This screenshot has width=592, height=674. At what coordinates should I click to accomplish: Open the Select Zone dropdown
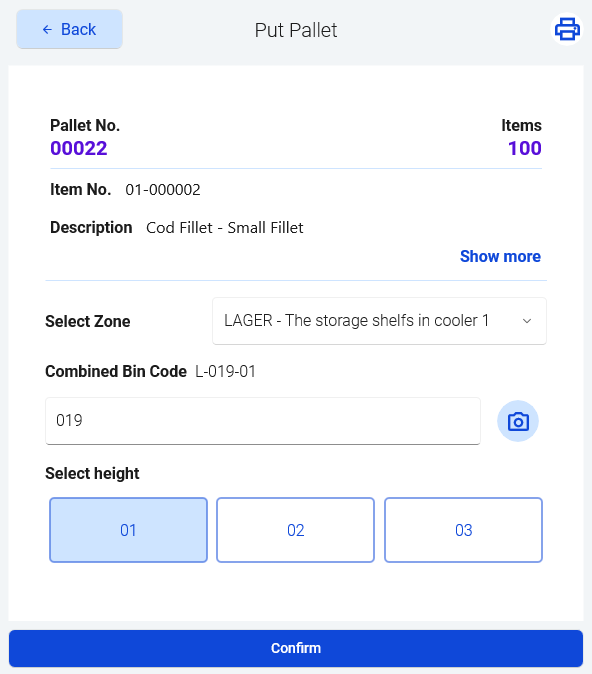click(x=379, y=321)
